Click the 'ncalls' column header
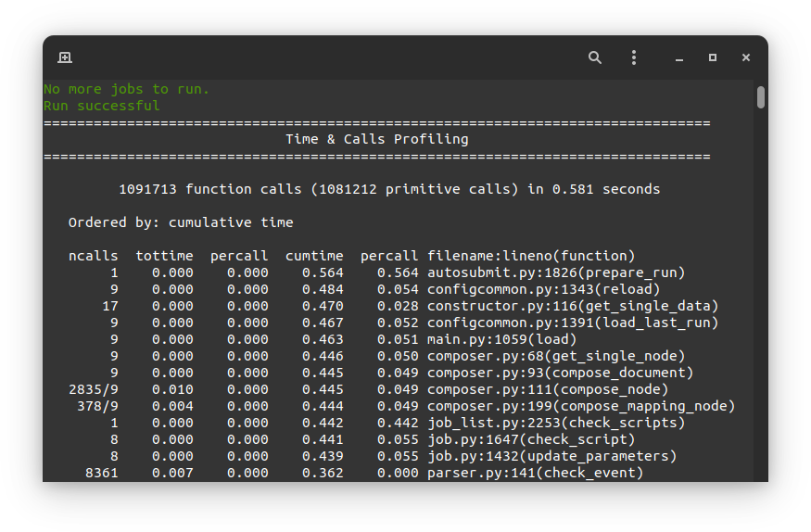 pos(93,256)
